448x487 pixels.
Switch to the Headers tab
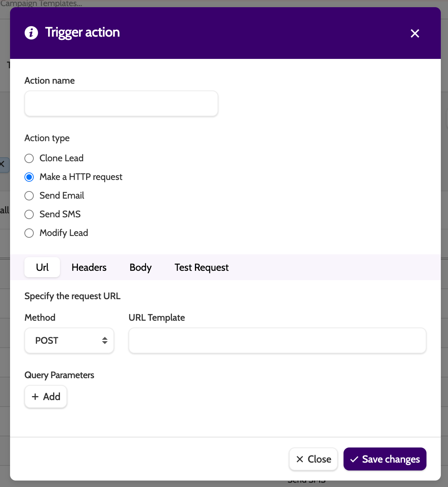click(x=89, y=268)
